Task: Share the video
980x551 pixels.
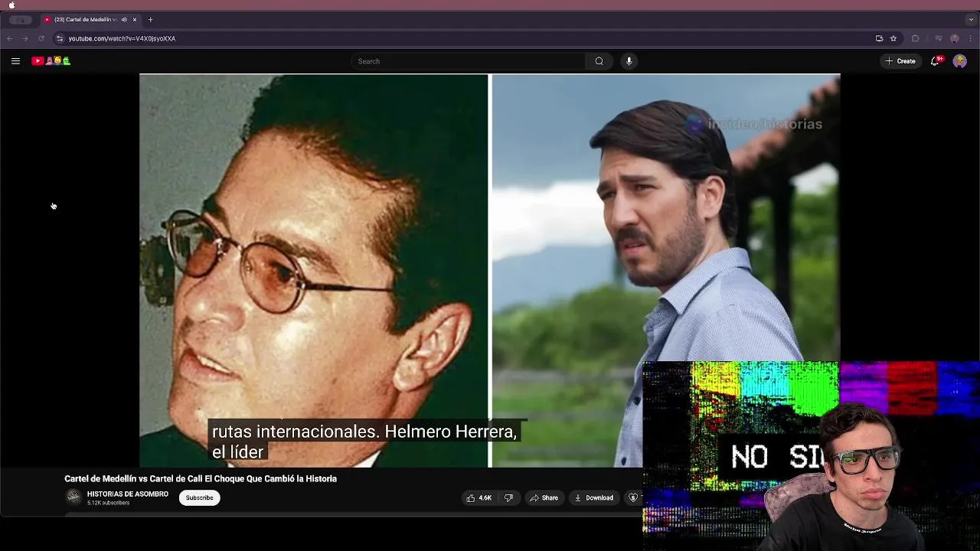Action: click(544, 498)
